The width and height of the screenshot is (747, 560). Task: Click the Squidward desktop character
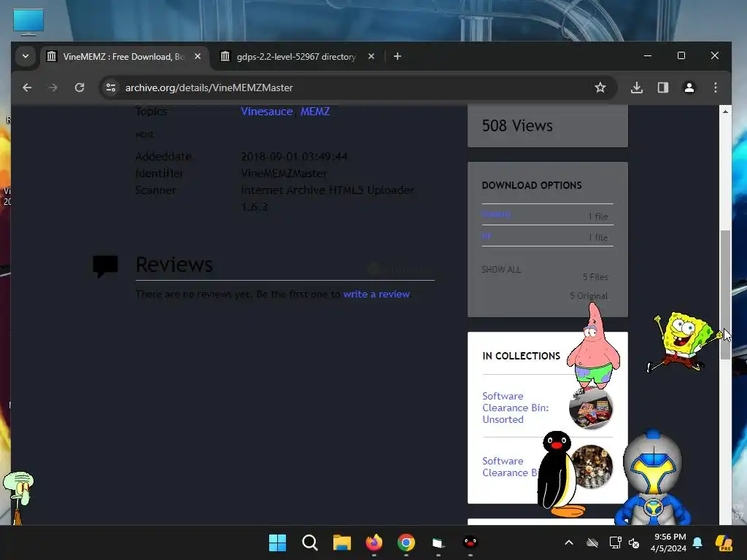point(18,497)
